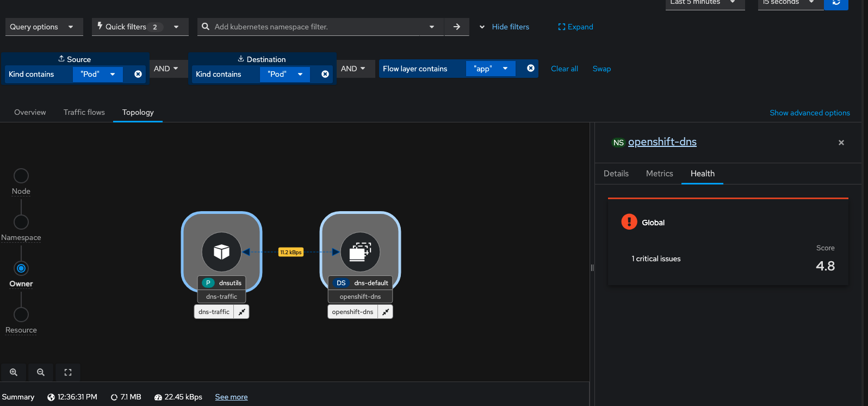
Task: Select the Resource scope level
Action: point(21,315)
